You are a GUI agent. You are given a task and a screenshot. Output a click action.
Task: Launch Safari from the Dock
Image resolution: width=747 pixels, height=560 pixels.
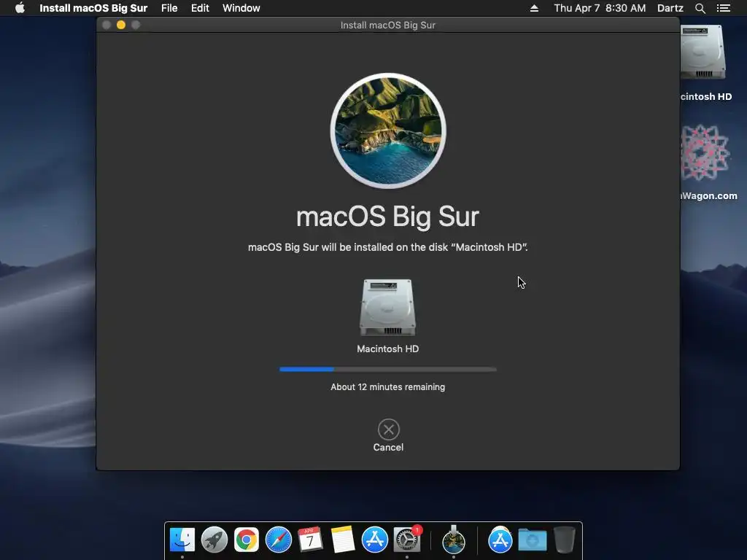click(x=278, y=540)
